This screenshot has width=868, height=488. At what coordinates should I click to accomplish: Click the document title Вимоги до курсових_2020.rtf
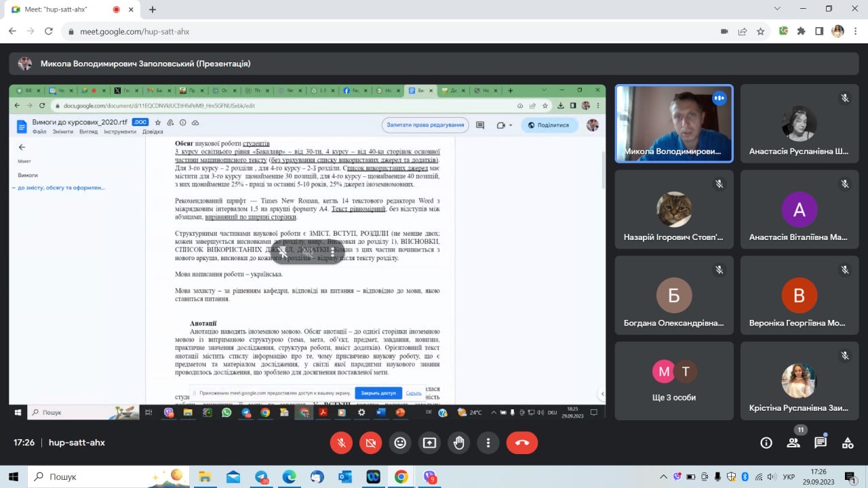point(79,122)
